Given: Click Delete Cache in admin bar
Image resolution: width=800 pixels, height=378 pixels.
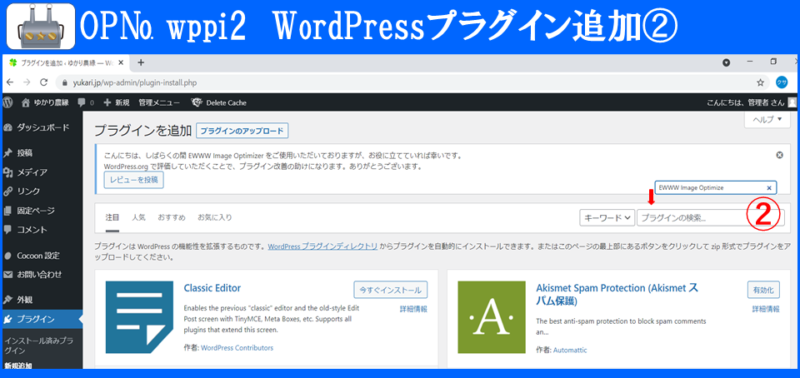Looking at the screenshot, I should [219, 103].
